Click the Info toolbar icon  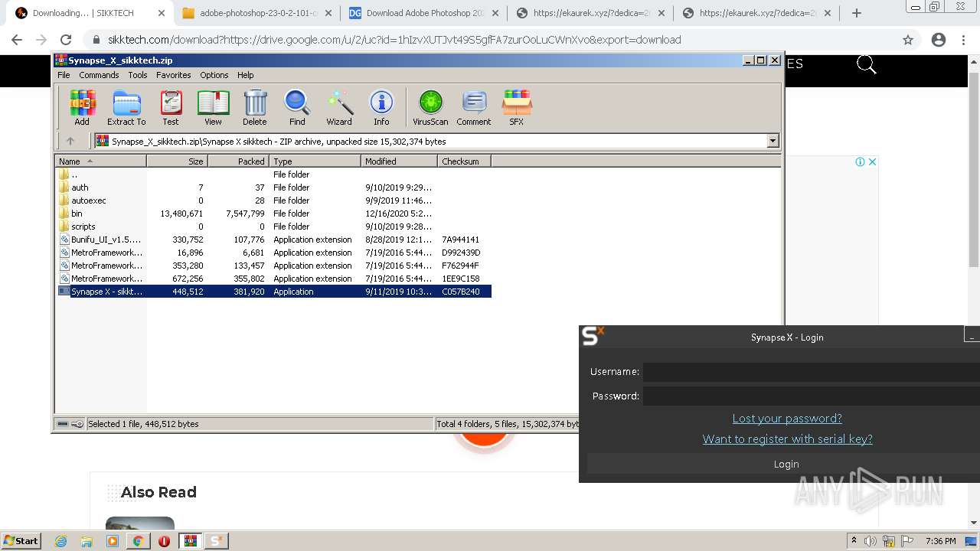(x=381, y=107)
